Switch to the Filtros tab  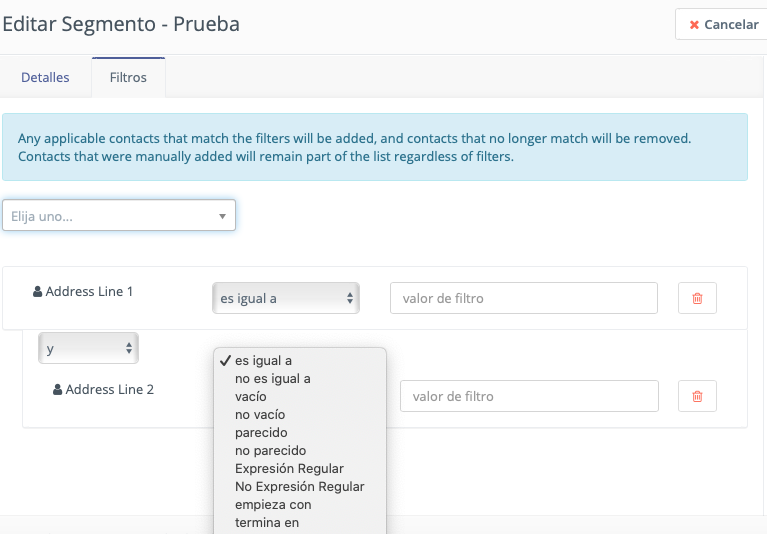(128, 77)
